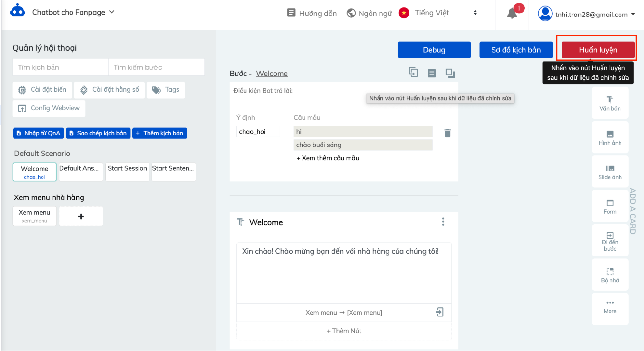Click the Thêm kịch bản button
This screenshot has width=644, height=351.
click(160, 133)
